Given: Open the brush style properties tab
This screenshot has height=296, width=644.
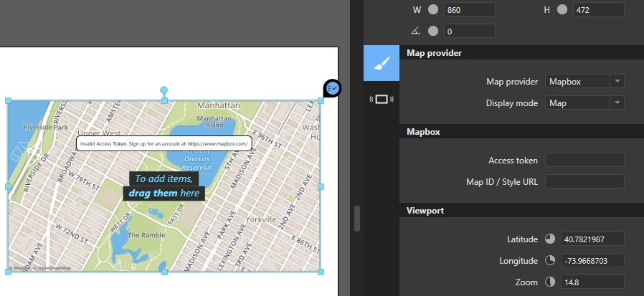Looking at the screenshot, I should [x=381, y=63].
